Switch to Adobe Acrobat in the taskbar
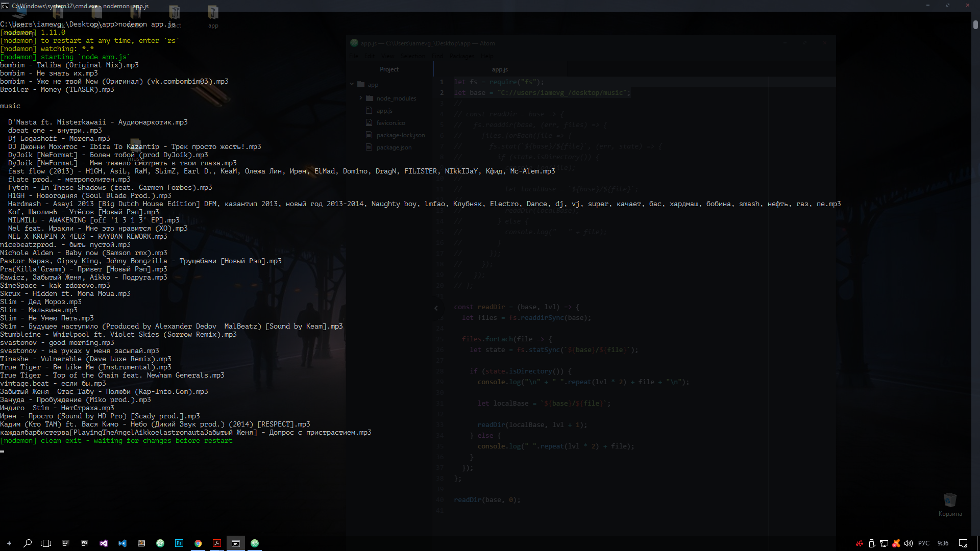The height and width of the screenshot is (551, 980). (217, 543)
